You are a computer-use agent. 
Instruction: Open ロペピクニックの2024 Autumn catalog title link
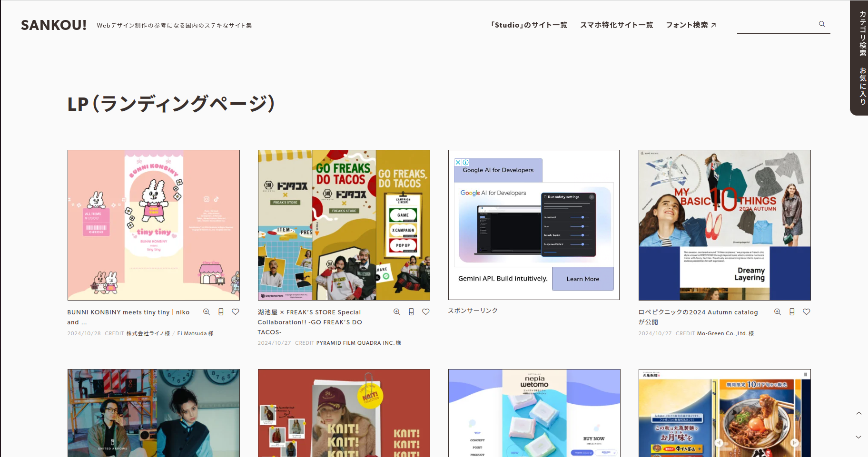(x=698, y=317)
